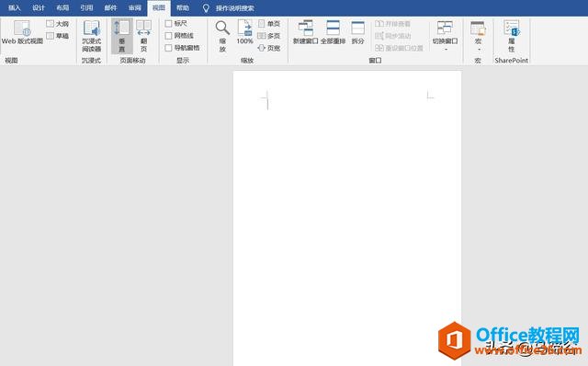588x366 pixels.
Task: Reset zoom to 100%
Action: [x=244, y=32]
